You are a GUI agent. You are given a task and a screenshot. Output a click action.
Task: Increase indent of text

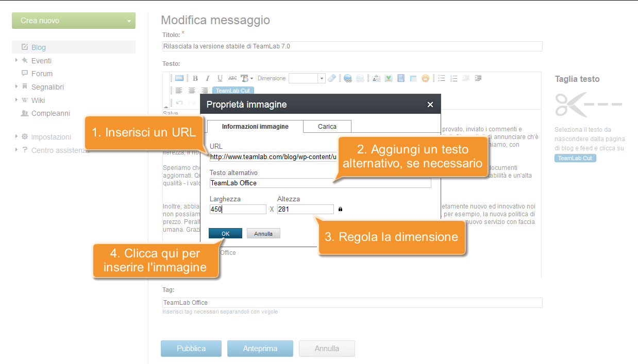coord(478,78)
